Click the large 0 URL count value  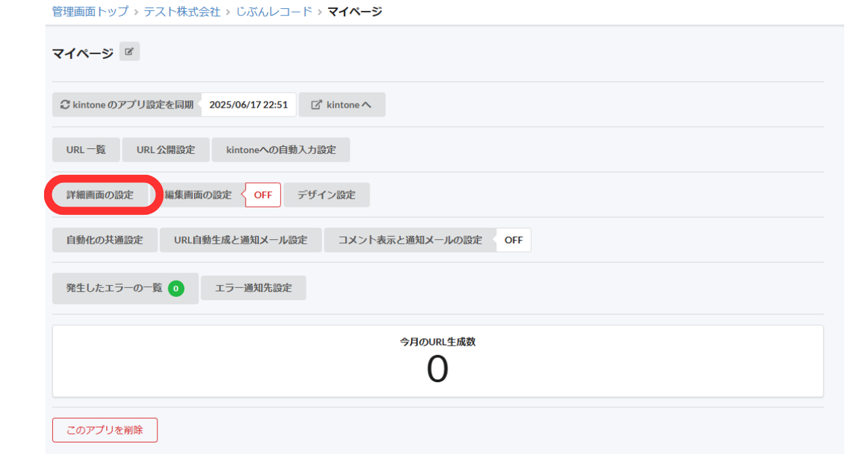coord(437,369)
